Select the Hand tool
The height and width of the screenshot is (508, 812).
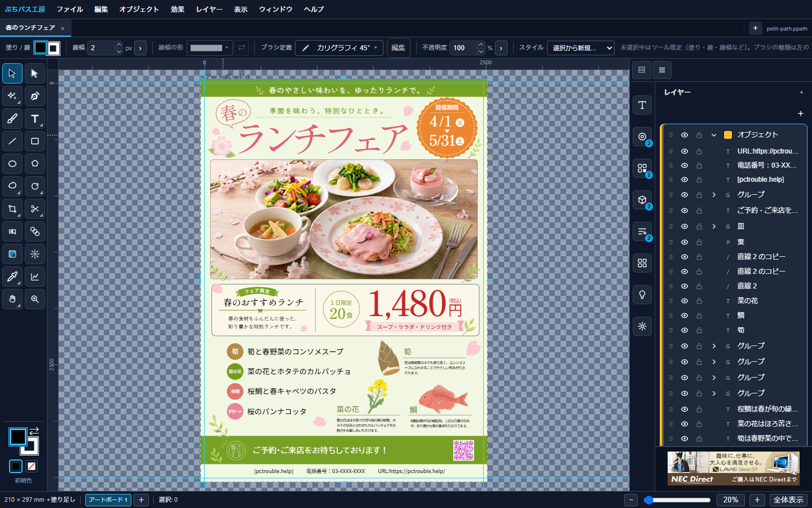12,299
